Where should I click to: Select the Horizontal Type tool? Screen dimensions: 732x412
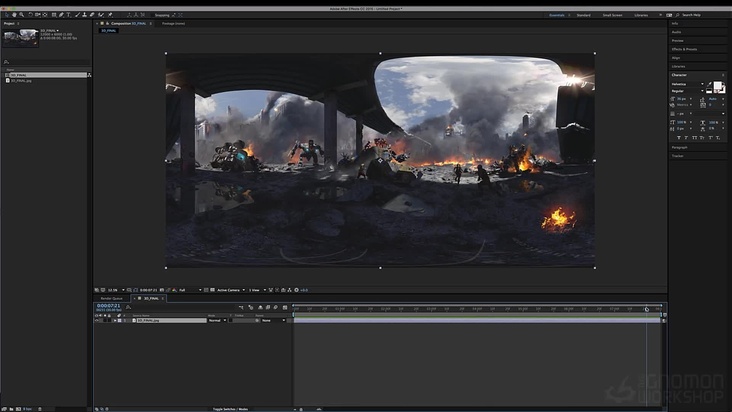(x=68, y=15)
